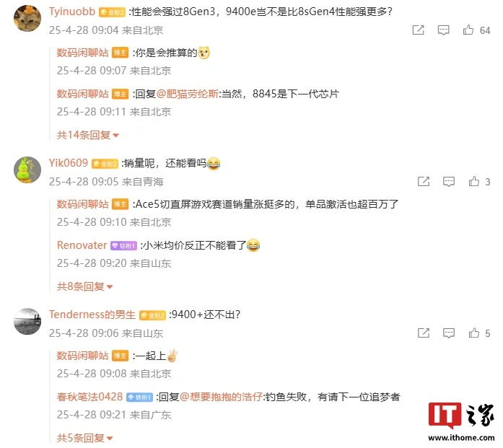Share Tyinuobb's comment via the forward icon
The width and height of the screenshot is (503, 448).
(418, 30)
